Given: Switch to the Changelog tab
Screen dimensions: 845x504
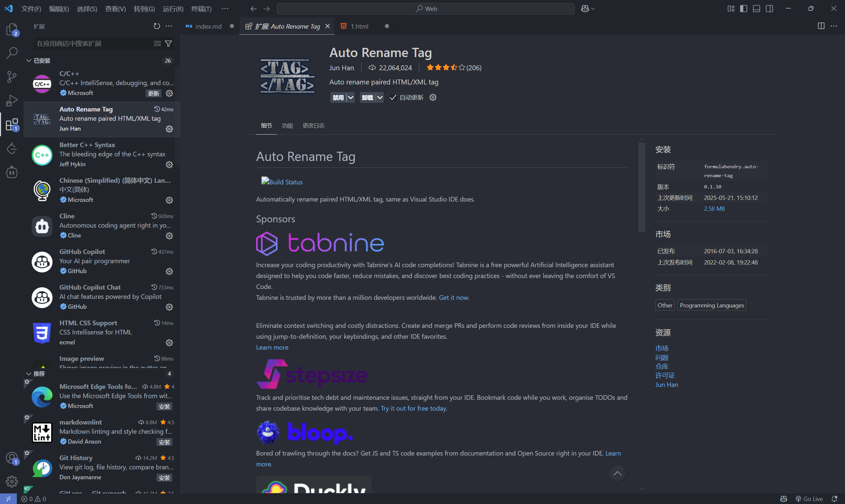Looking at the screenshot, I should [x=313, y=126].
